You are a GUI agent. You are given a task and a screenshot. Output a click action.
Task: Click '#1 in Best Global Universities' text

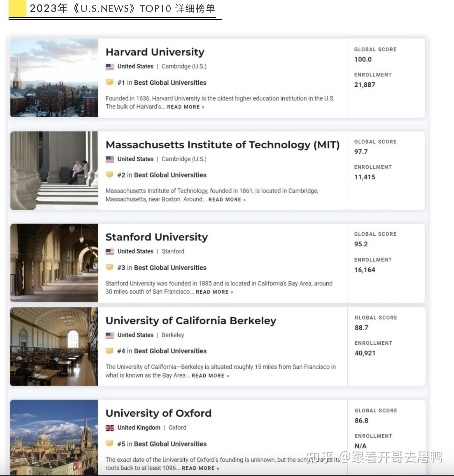click(x=162, y=83)
